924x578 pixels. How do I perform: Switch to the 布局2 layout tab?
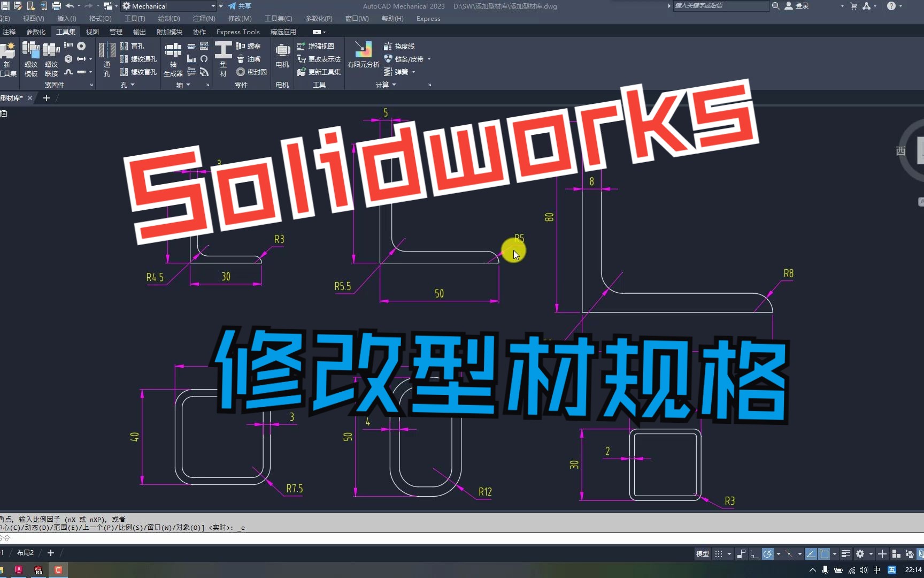(x=25, y=552)
